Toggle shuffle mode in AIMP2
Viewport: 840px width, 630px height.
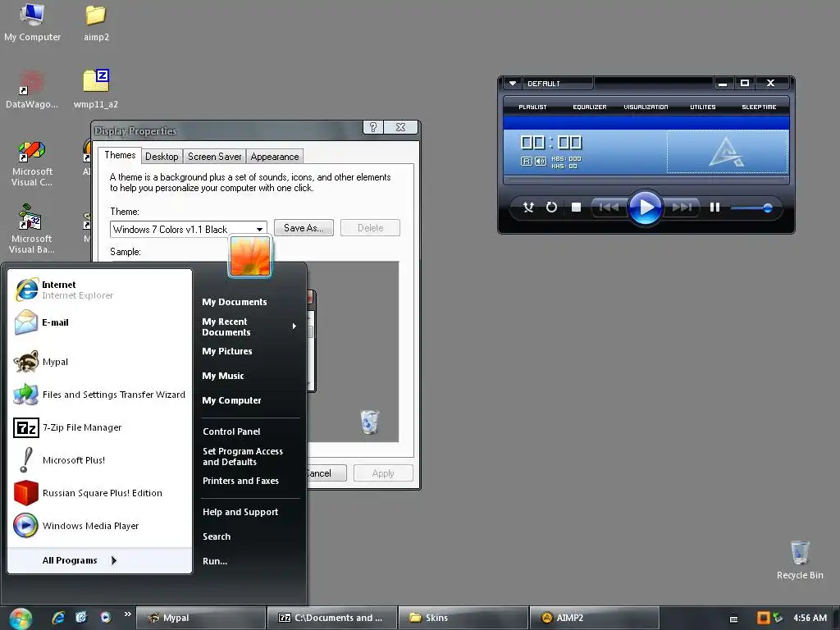pyautogui.click(x=528, y=207)
